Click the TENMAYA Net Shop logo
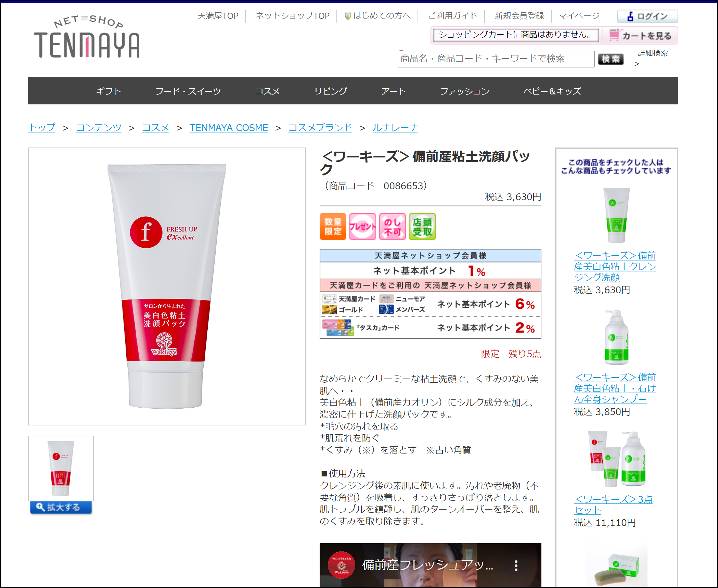This screenshot has height=588, width=718. click(87, 37)
